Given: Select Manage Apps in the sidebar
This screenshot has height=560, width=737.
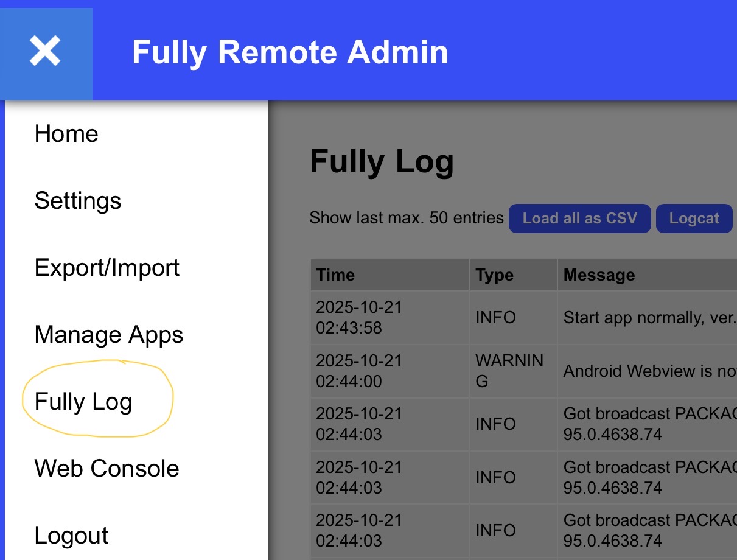Looking at the screenshot, I should point(109,335).
